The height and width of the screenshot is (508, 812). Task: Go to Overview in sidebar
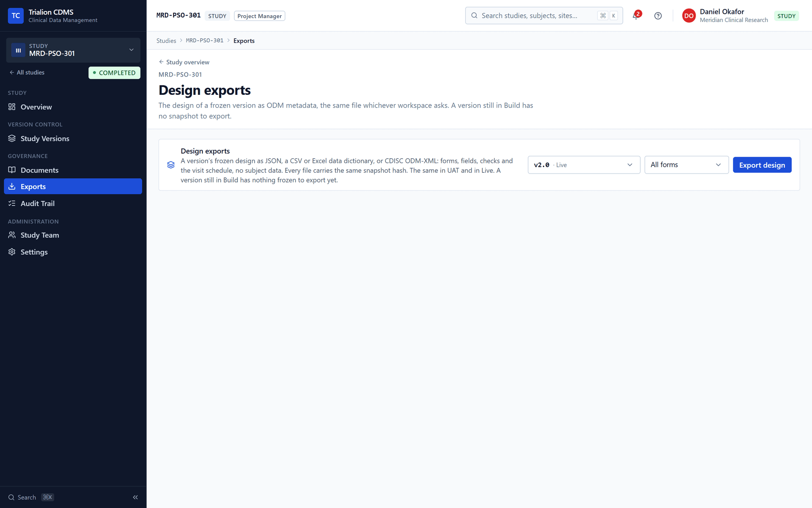[x=73, y=107]
